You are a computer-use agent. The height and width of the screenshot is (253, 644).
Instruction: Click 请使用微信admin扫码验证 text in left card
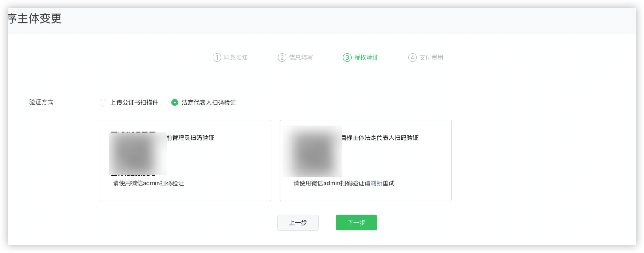pyautogui.click(x=149, y=183)
